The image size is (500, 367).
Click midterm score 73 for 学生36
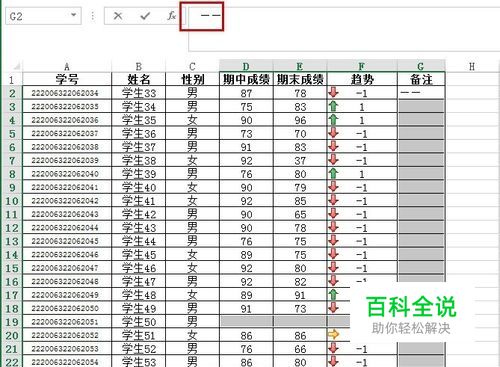(246, 133)
